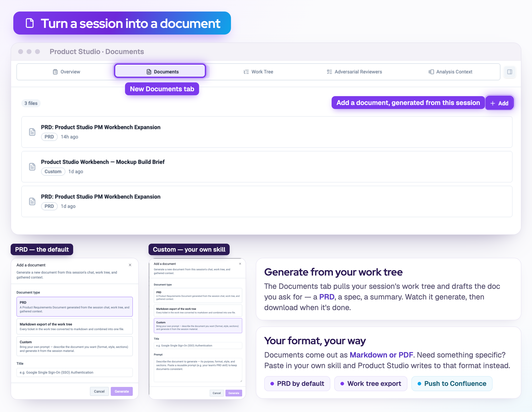Click the Work Tree tab tree icon

coord(246,72)
